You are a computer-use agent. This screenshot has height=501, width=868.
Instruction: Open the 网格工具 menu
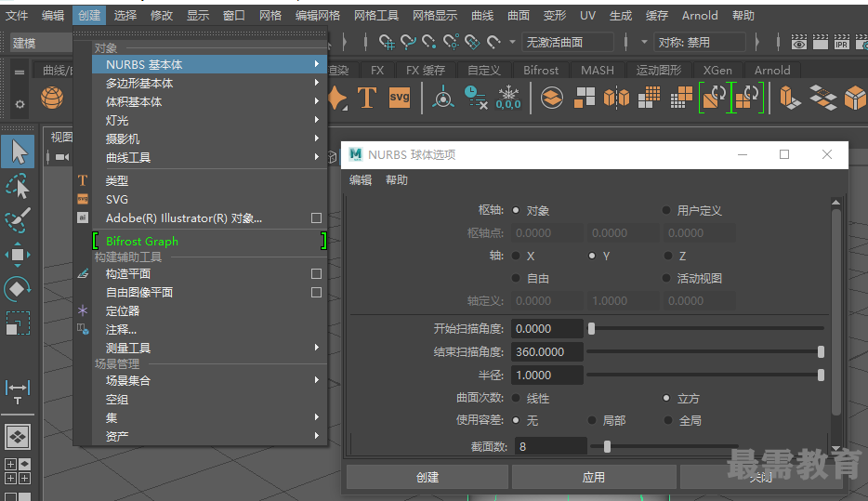click(376, 16)
